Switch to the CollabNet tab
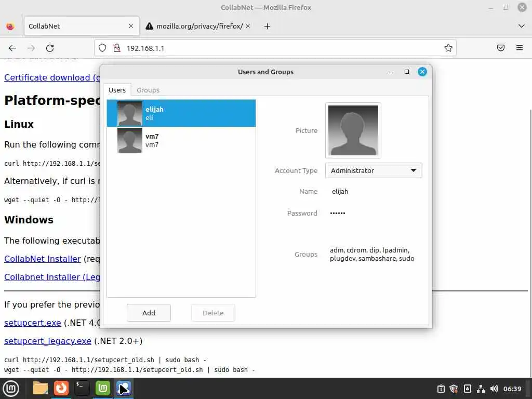Screen dimensions: 532x399 point(82,26)
